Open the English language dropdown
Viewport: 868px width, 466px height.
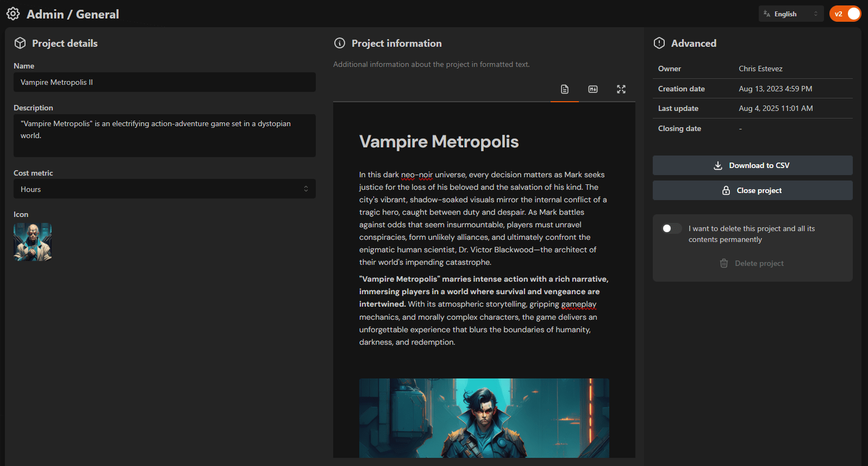click(x=791, y=14)
